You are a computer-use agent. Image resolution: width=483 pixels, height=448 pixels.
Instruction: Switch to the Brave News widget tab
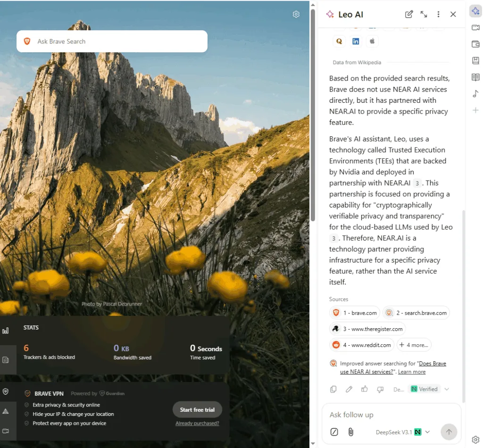coord(6,360)
